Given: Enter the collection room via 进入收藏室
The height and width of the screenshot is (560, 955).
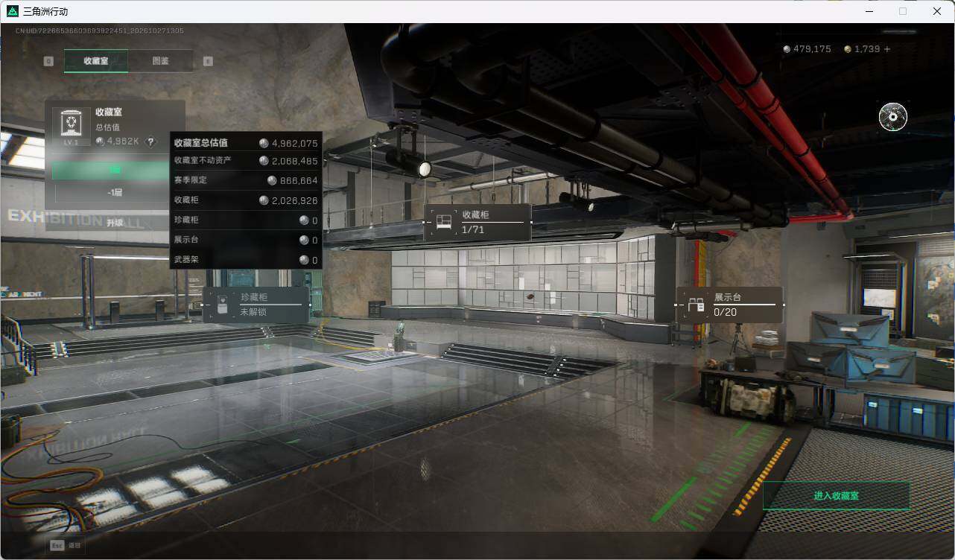Looking at the screenshot, I should point(837,495).
